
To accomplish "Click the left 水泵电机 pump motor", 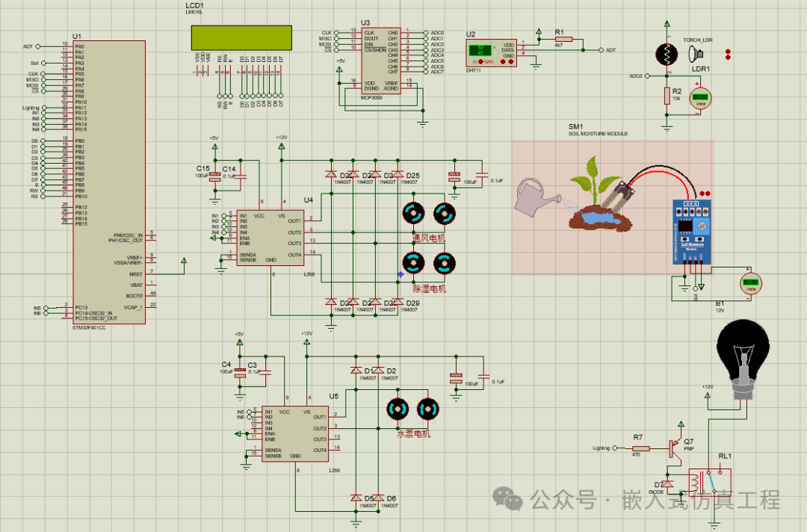I will [x=397, y=409].
